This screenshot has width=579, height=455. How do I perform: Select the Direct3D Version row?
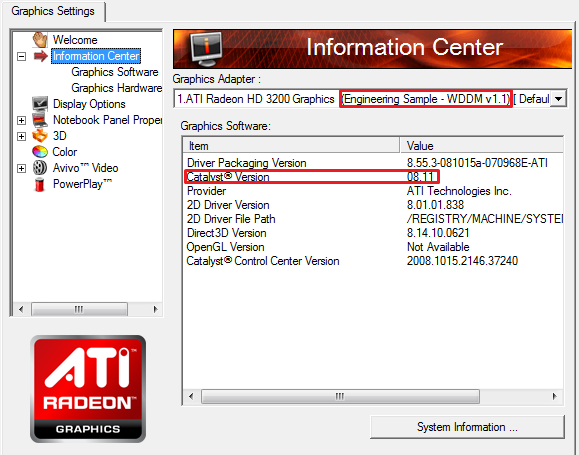[373, 233]
